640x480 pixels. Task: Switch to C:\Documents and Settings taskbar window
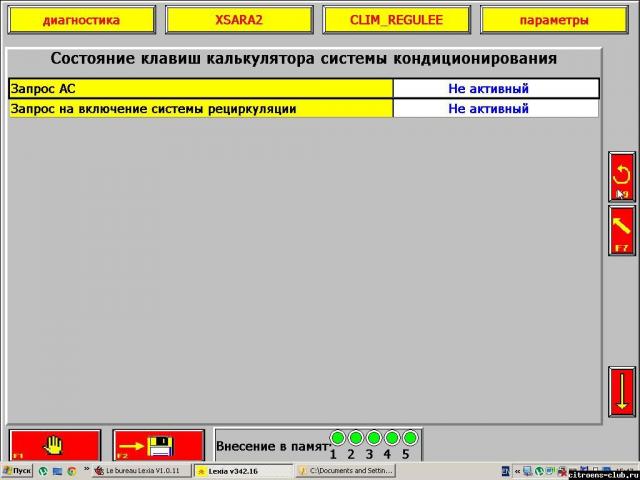pyautogui.click(x=345, y=470)
